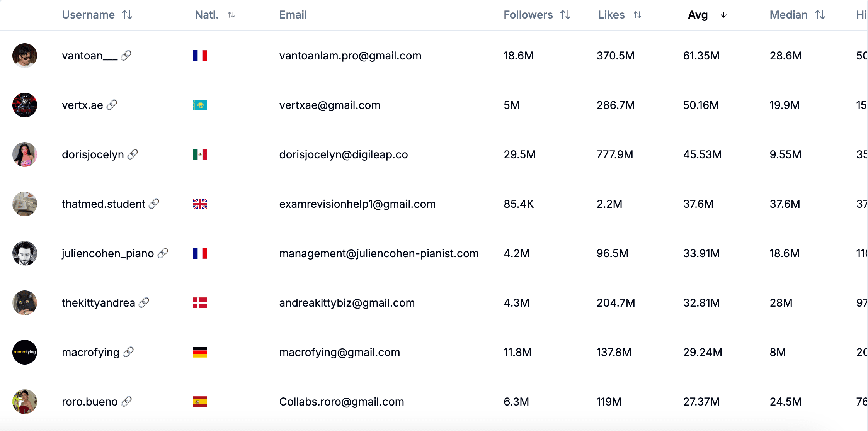Open thekittyandrea profile link icon
This screenshot has width=868, height=431.
click(144, 302)
